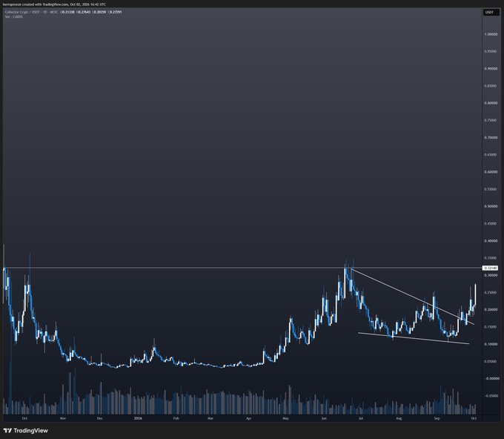Screen dimensions: 504x439
Task: Click the 0.90000 price axis label
Action: pyautogui.click(x=491, y=68)
